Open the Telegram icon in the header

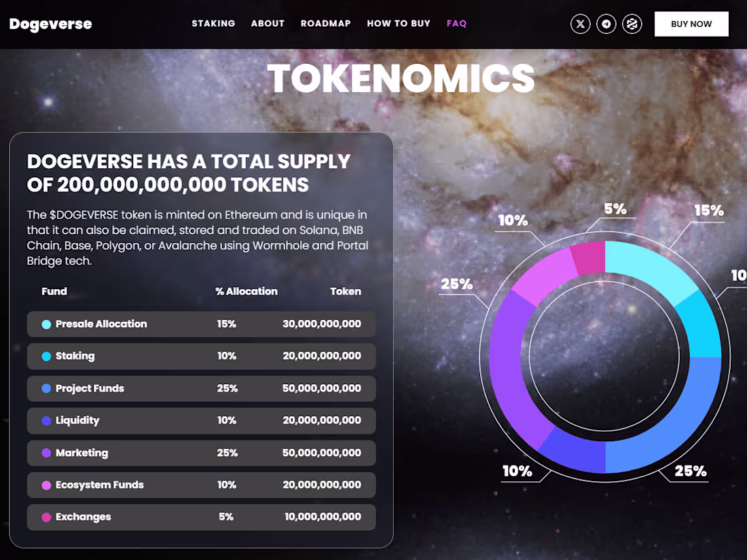click(606, 24)
